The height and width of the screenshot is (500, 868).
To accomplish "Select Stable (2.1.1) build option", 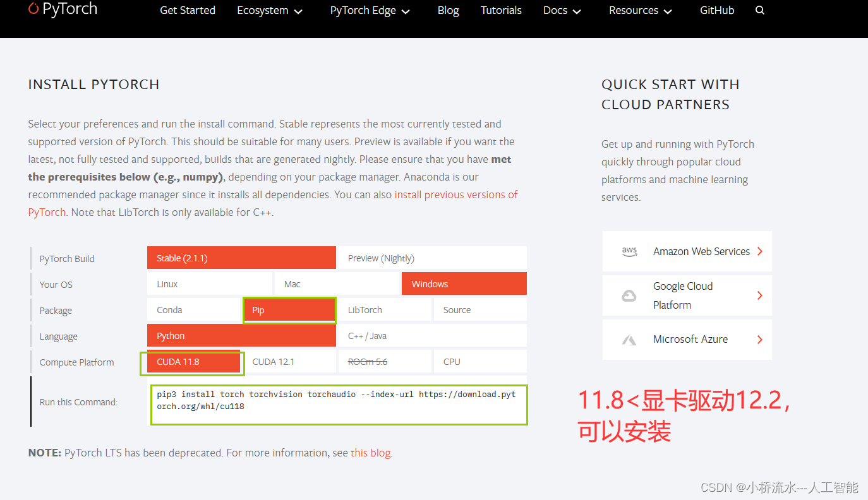I will (241, 258).
